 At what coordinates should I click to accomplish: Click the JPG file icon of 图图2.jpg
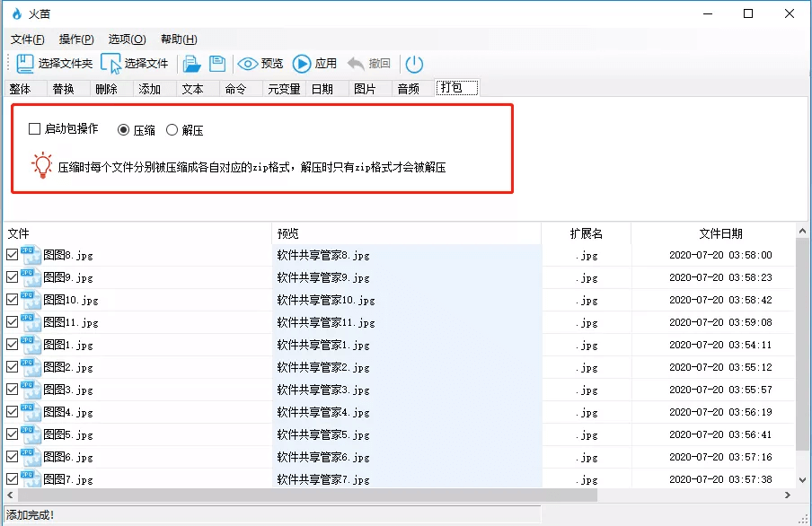pos(31,367)
